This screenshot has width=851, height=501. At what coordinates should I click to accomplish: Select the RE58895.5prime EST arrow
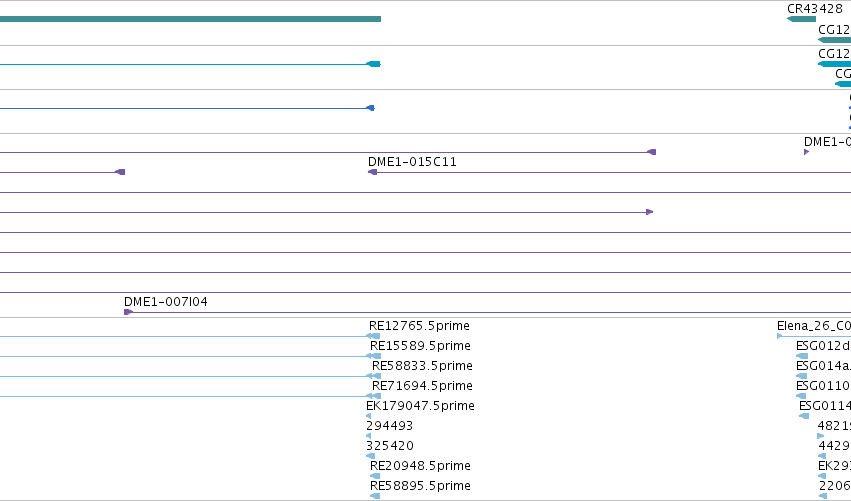375,496
